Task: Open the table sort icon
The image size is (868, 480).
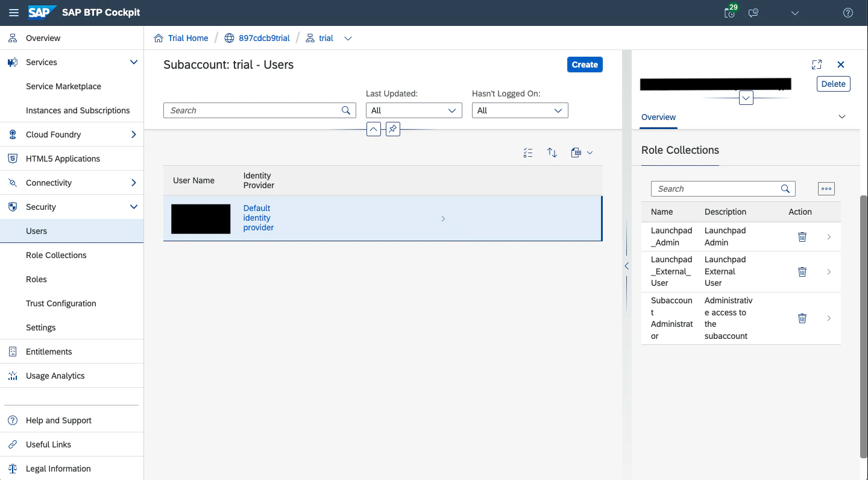Action: coord(552,153)
